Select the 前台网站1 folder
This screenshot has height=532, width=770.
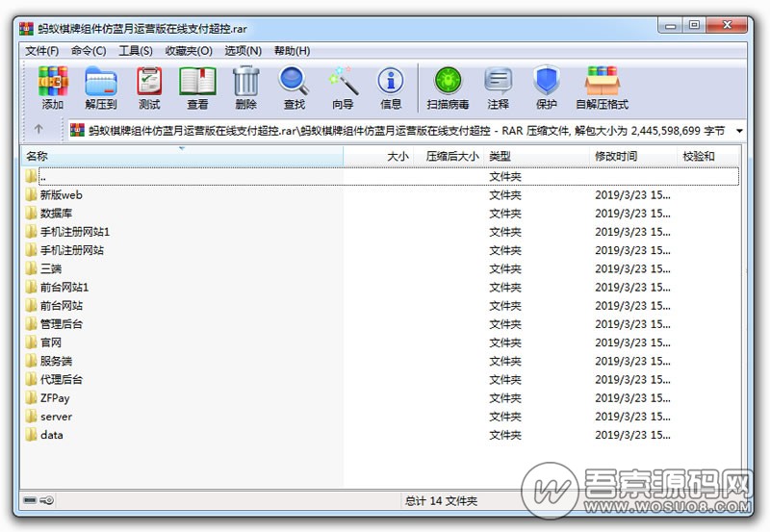tap(381, 287)
